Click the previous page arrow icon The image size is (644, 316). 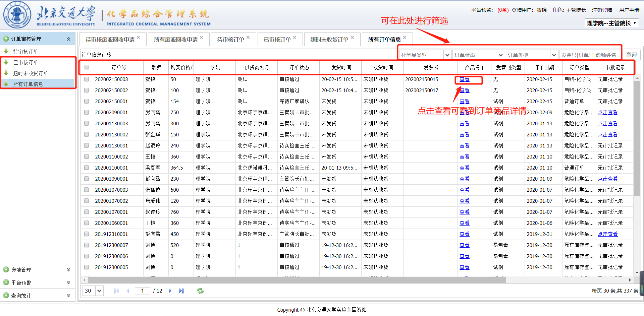(128, 291)
